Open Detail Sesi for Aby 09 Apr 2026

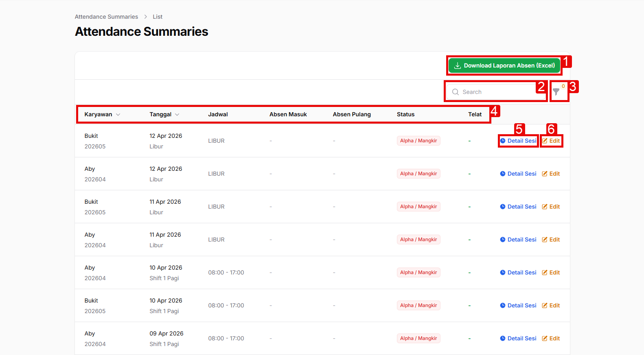518,338
